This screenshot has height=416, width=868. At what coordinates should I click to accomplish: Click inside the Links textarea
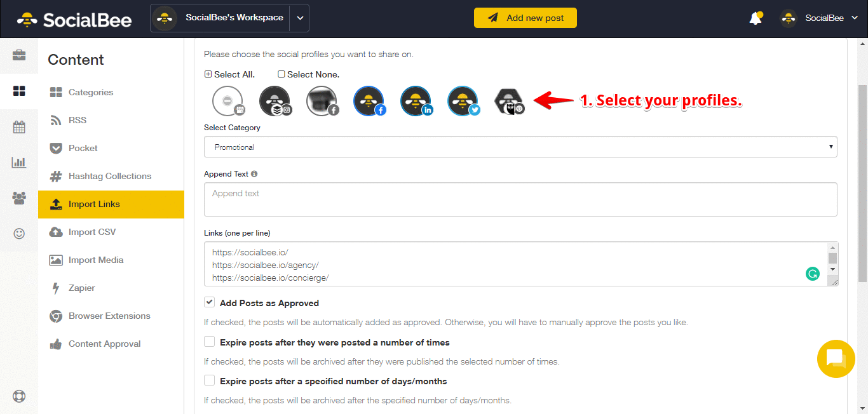515,264
